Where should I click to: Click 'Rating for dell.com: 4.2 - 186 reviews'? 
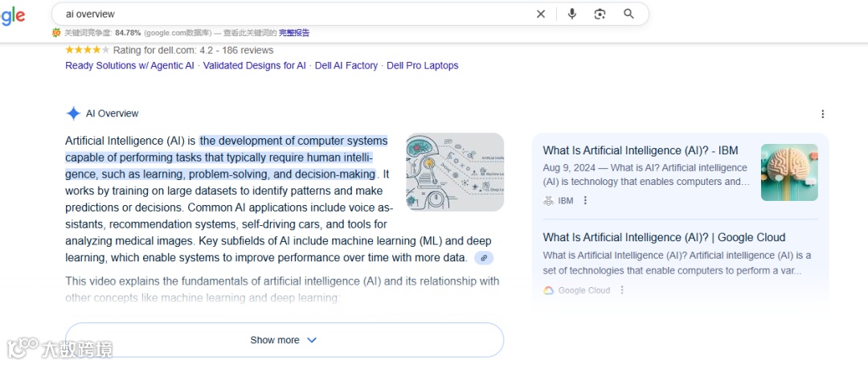coord(193,51)
